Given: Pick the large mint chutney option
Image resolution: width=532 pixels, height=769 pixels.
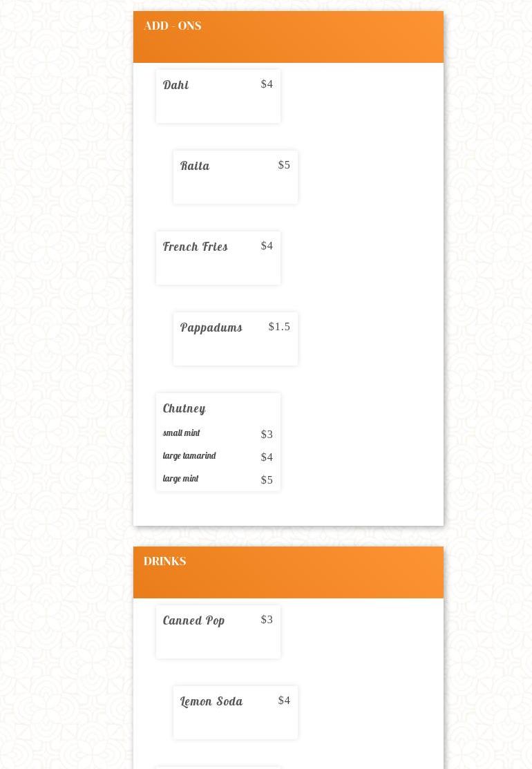Looking at the screenshot, I should coord(181,479).
